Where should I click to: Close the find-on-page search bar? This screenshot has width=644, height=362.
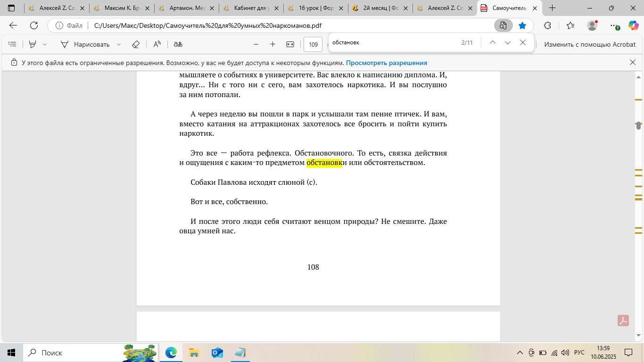tap(522, 42)
